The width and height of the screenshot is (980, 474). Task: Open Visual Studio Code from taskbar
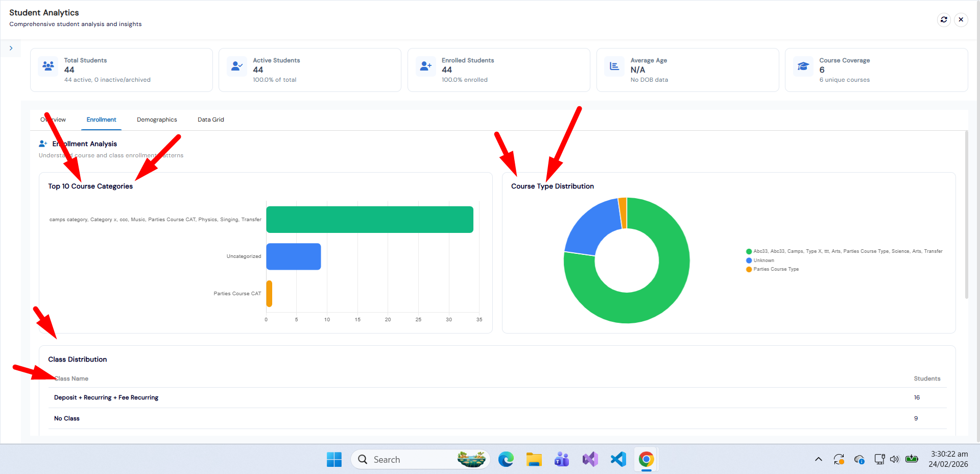point(618,459)
